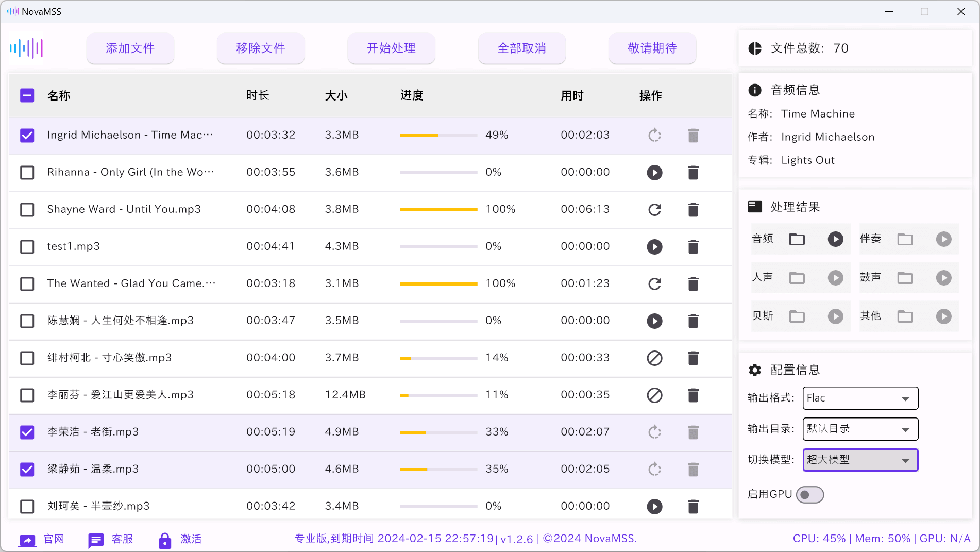The width and height of the screenshot is (980, 552).
Task: Expand the 输出目录 directory dropdown
Action: 859,429
